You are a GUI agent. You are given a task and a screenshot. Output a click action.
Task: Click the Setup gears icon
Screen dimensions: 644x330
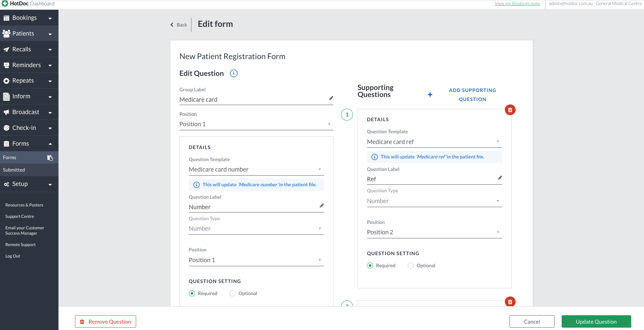(6, 184)
